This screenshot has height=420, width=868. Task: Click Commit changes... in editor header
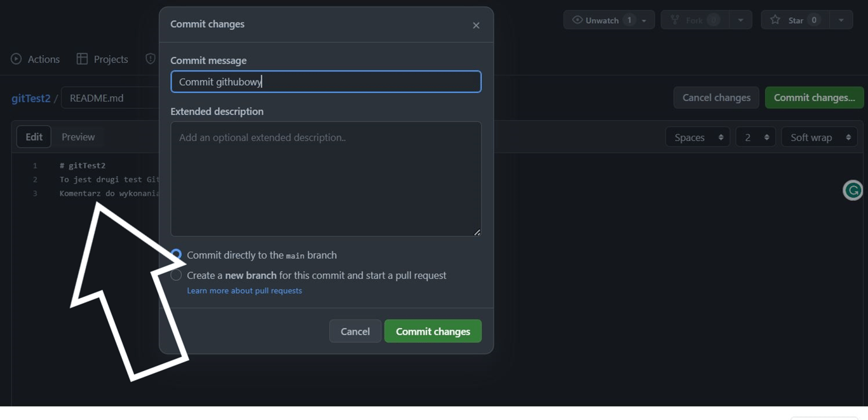coord(815,97)
